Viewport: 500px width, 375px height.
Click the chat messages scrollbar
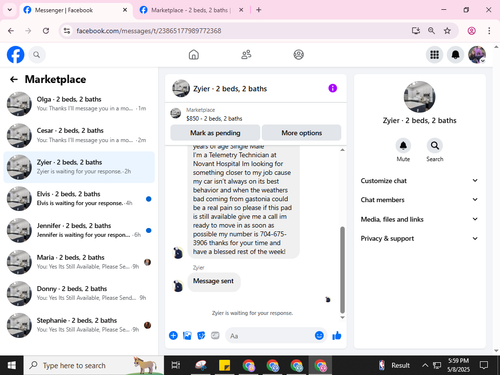[x=342, y=269]
